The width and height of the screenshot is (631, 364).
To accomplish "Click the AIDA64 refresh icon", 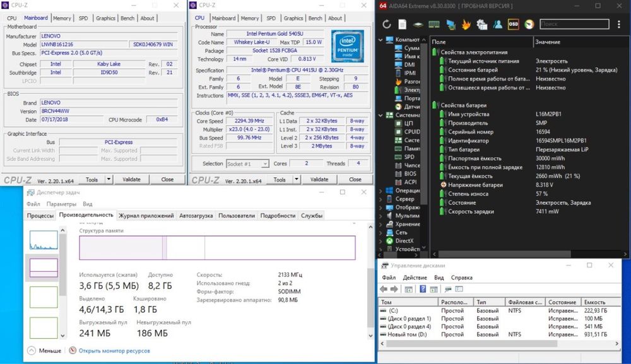I will [387, 24].
